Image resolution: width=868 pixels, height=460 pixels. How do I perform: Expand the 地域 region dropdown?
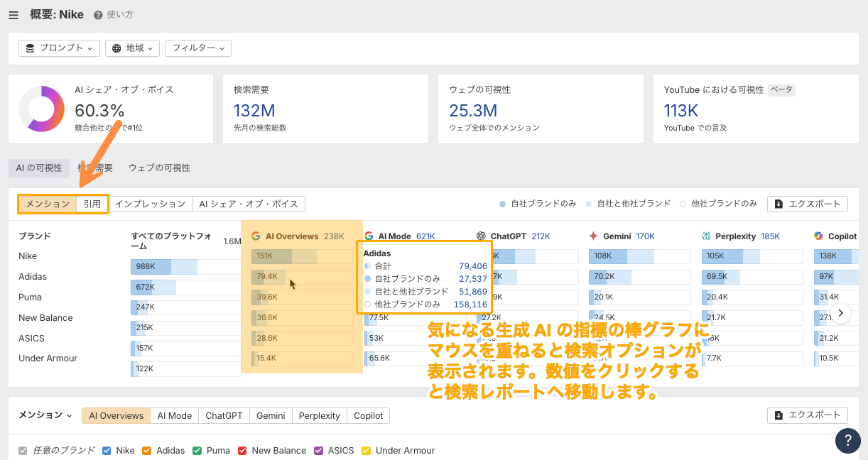(x=132, y=48)
